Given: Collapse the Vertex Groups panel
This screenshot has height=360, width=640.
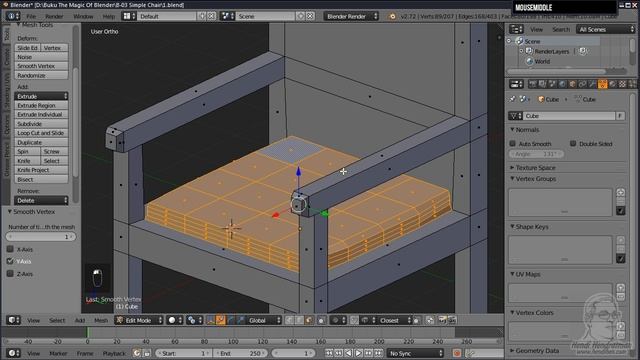Looking at the screenshot, I should pos(533,179).
